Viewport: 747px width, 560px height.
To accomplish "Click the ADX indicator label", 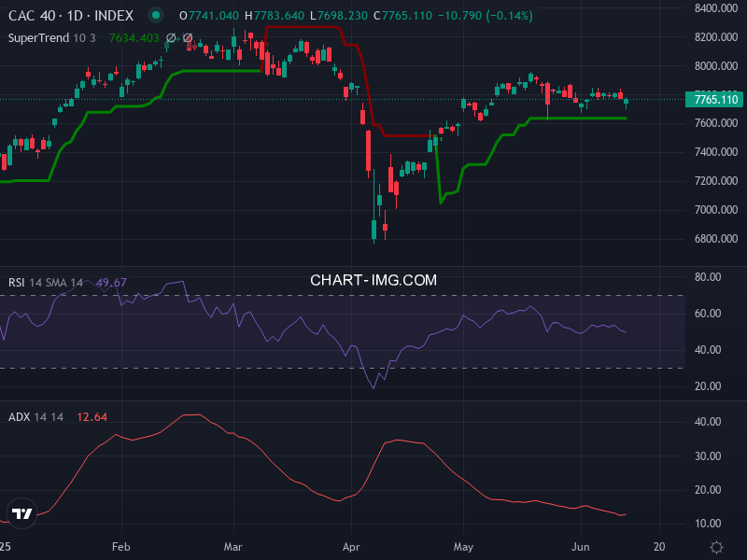I will click(19, 416).
